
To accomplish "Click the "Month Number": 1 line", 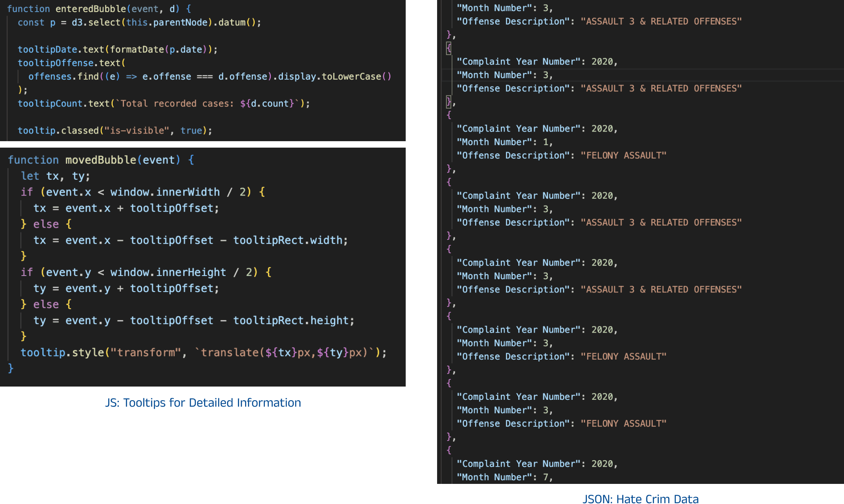I will (x=505, y=142).
